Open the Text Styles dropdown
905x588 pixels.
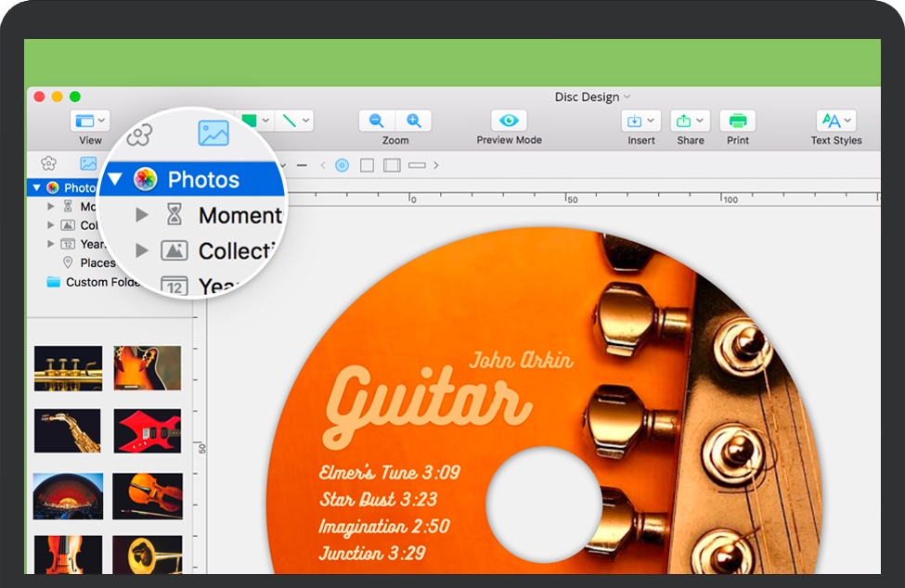coord(835,121)
